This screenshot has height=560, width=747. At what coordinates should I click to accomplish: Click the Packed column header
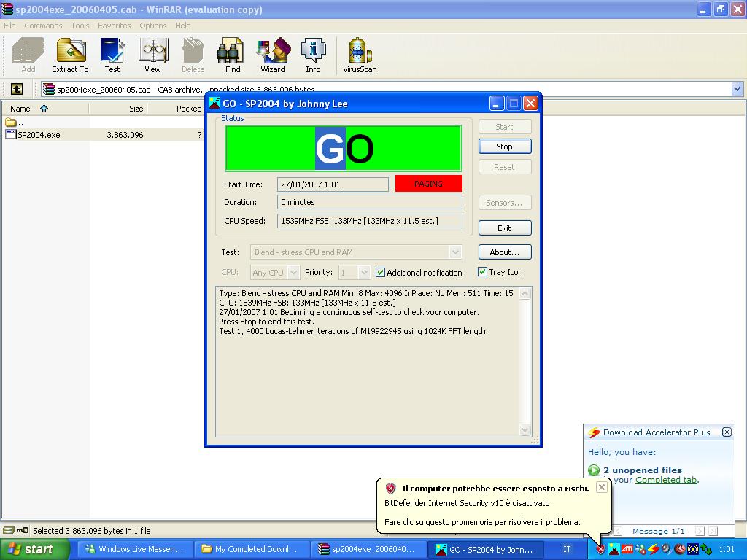[177, 109]
